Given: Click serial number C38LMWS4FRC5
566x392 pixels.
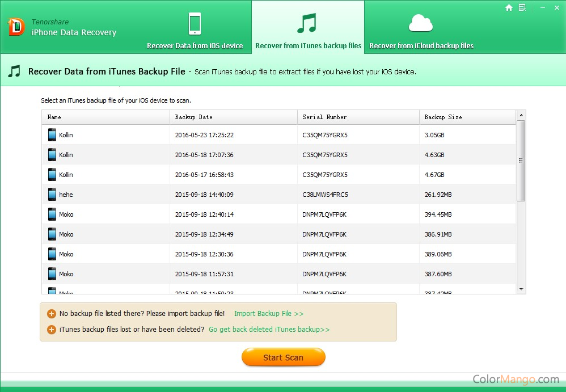Looking at the screenshot, I should coord(325,195).
